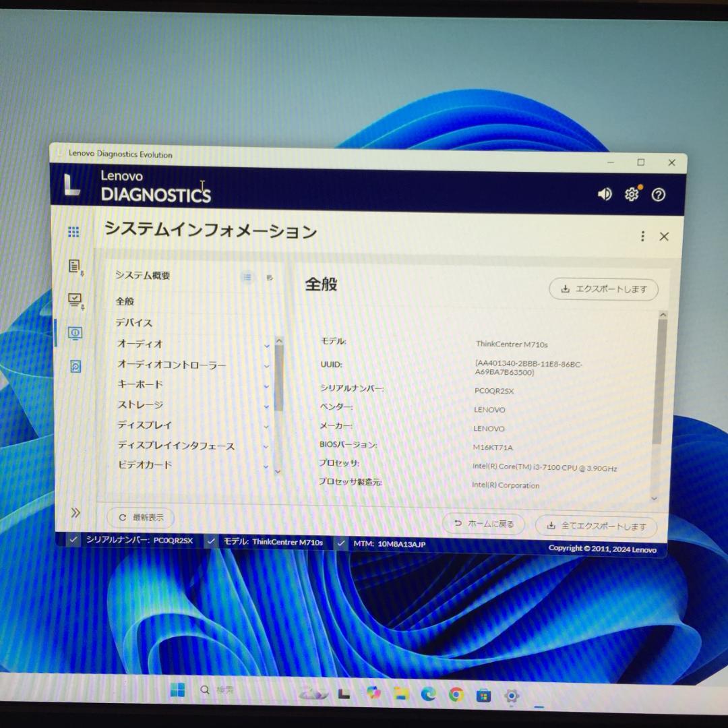Open the diagnostics checklist tool in the sidebar
This screenshot has height=728, width=728.
(74, 299)
